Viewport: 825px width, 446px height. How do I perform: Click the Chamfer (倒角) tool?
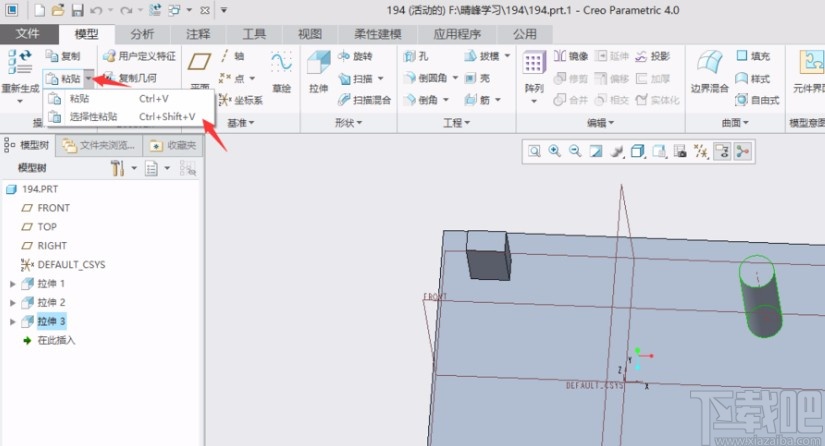(420, 100)
